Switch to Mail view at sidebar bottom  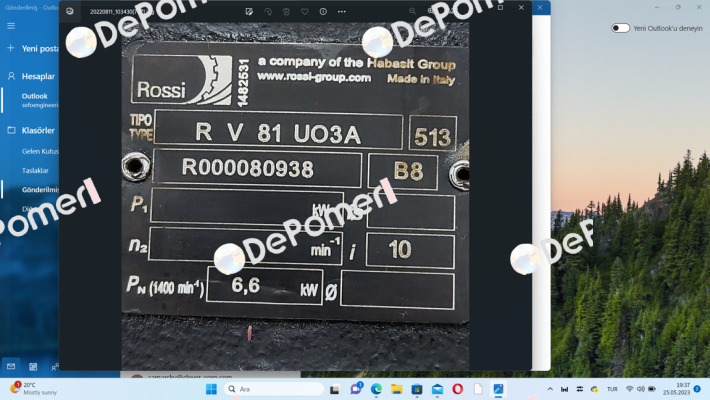point(11,366)
